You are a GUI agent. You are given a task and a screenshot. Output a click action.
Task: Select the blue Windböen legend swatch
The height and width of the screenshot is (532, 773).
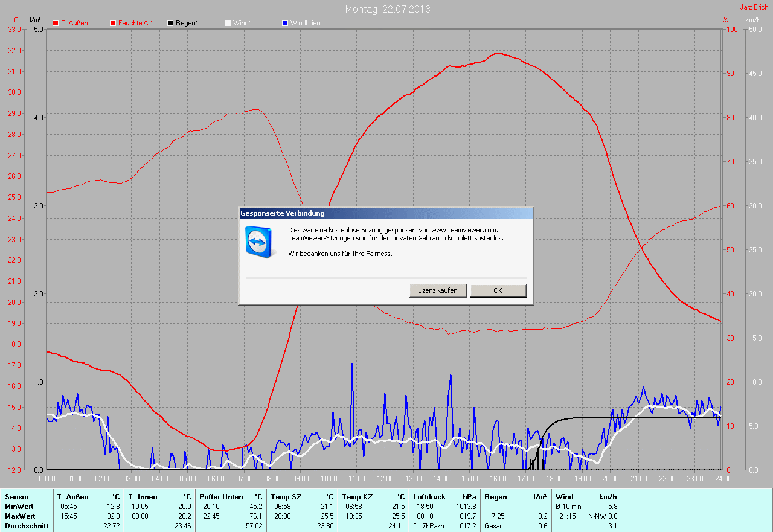click(x=285, y=23)
